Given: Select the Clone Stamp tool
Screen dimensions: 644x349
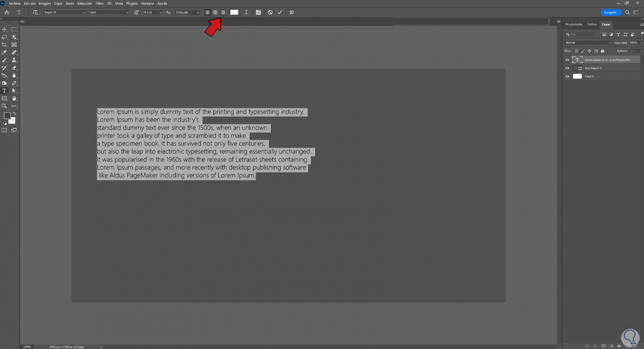Looking at the screenshot, I should [x=14, y=60].
